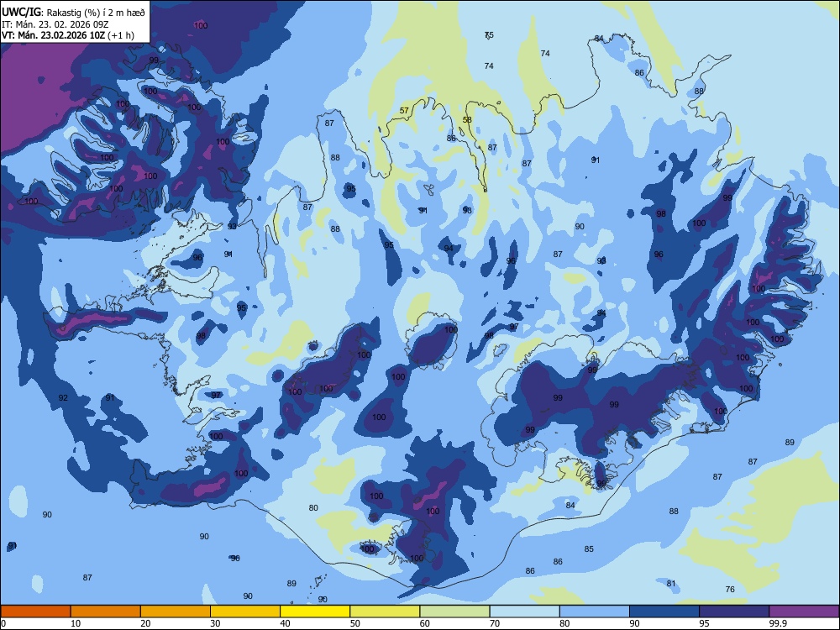Click the legend tick label '0'

tap(3, 623)
